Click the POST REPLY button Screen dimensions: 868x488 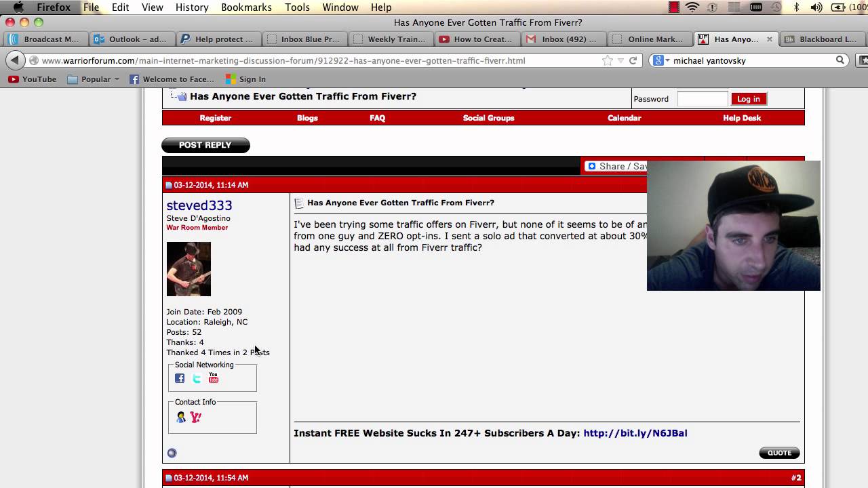[205, 145]
